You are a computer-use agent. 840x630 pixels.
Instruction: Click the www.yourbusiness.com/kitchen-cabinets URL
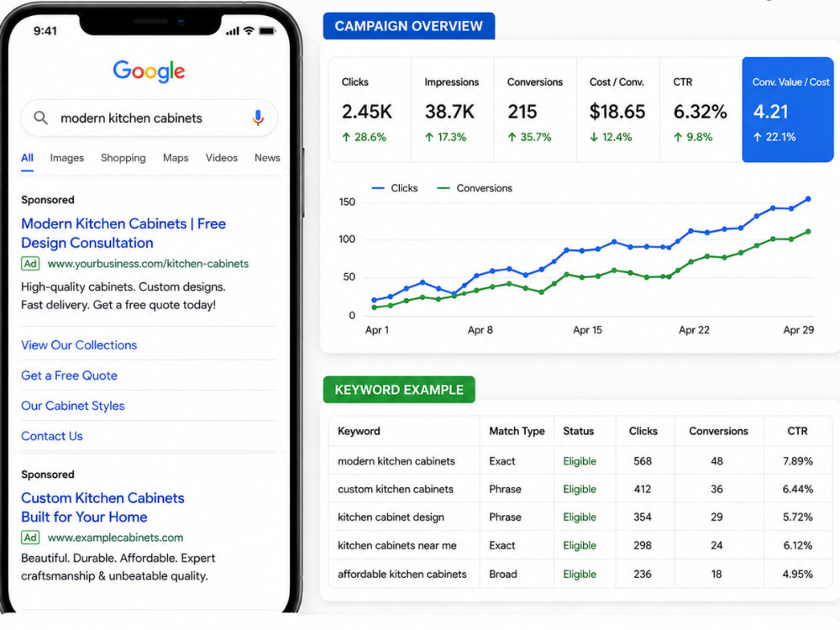click(148, 264)
